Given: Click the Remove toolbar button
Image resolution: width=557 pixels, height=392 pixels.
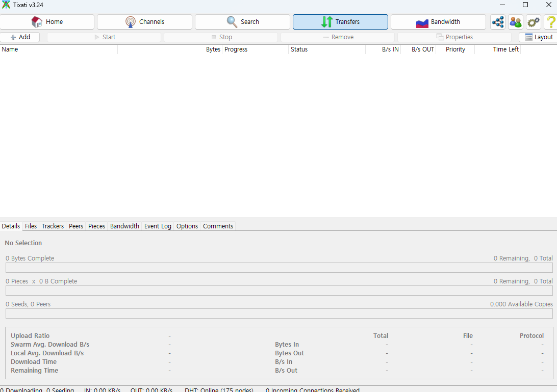Looking at the screenshot, I should (x=338, y=37).
